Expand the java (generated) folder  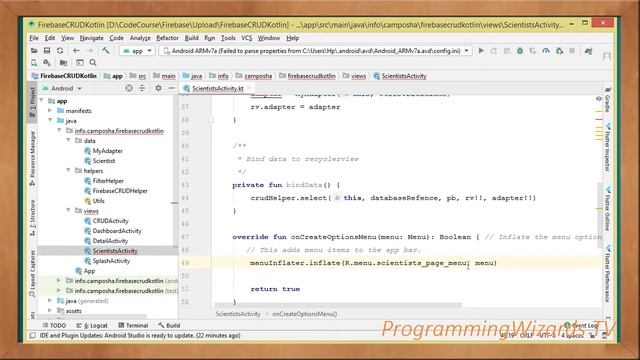click(x=50, y=300)
